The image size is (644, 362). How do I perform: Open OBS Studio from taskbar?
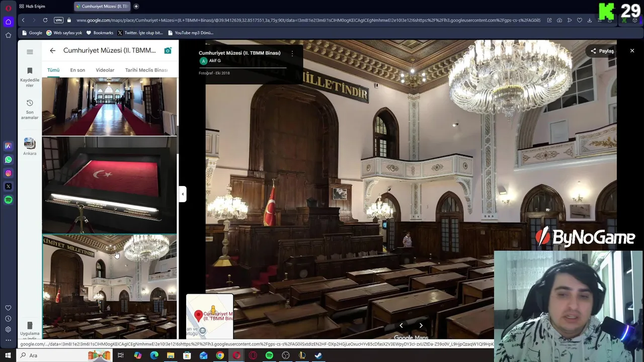(x=286, y=355)
